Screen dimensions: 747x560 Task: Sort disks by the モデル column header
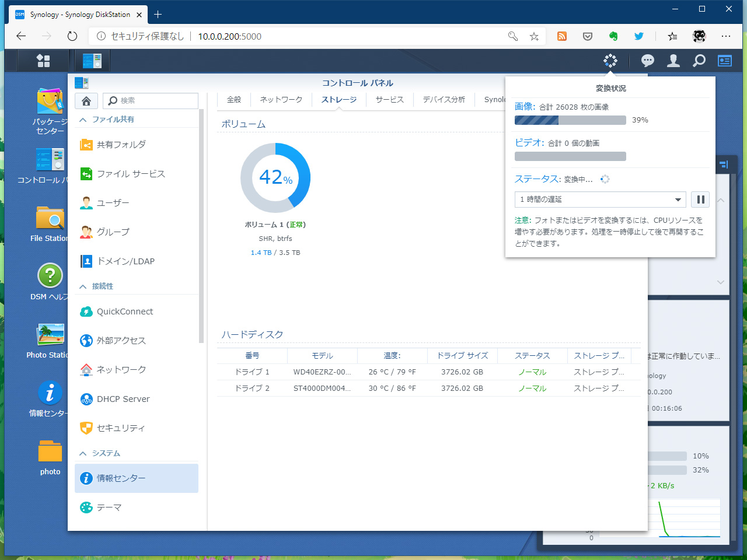point(322,355)
